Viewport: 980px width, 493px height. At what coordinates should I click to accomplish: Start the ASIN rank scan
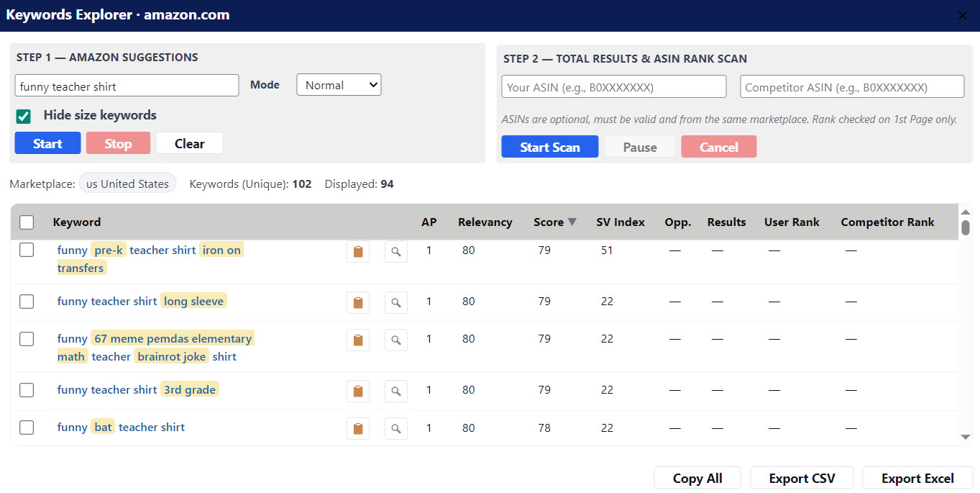pyautogui.click(x=549, y=146)
